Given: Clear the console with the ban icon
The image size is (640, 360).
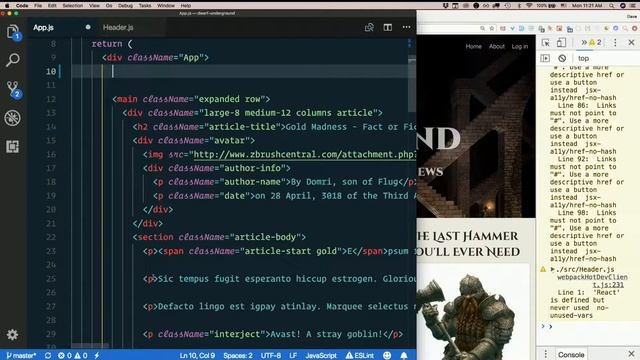Looking at the screenshot, I should click(562, 58).
